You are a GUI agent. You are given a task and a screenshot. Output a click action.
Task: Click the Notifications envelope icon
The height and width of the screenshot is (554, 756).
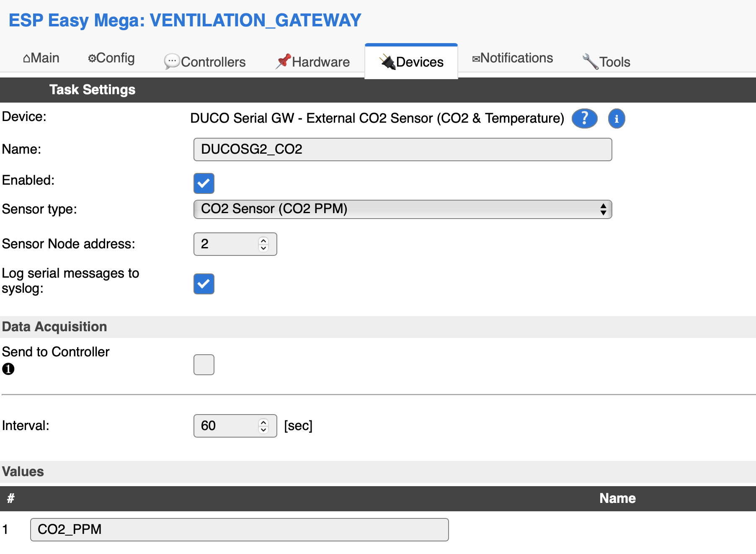(476, 58)
